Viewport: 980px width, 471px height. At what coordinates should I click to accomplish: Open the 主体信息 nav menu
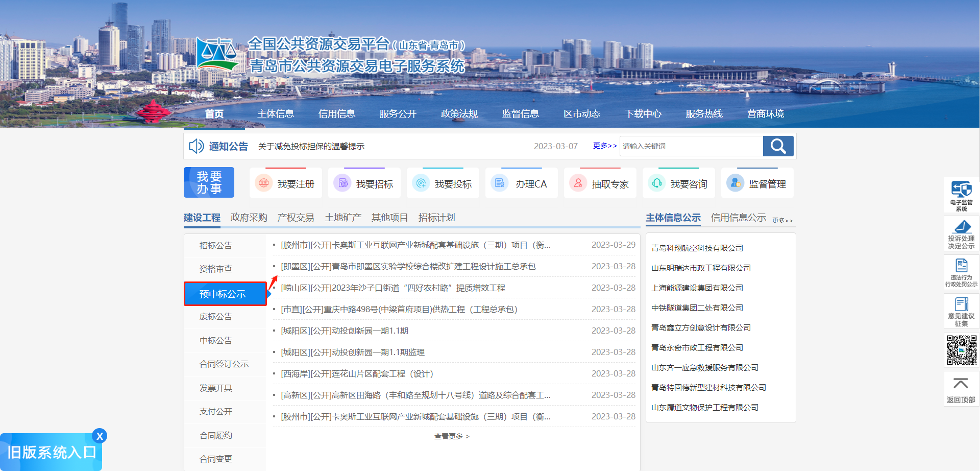(276, 114)
